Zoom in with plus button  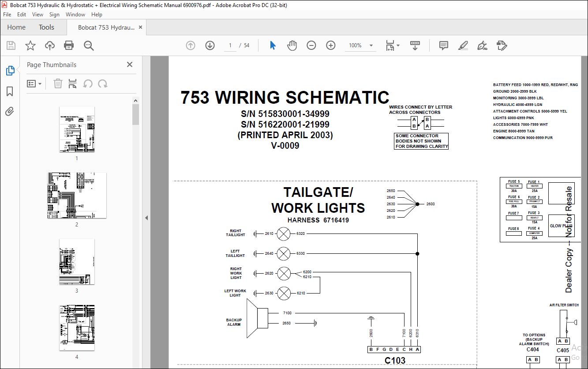coord(331,45)
